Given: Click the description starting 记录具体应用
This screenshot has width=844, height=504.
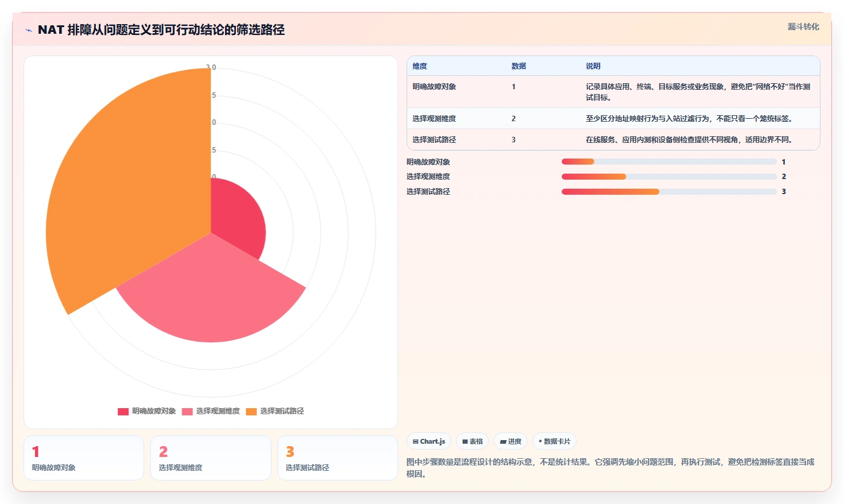Looking at the screenshot, I should [698, 92].
